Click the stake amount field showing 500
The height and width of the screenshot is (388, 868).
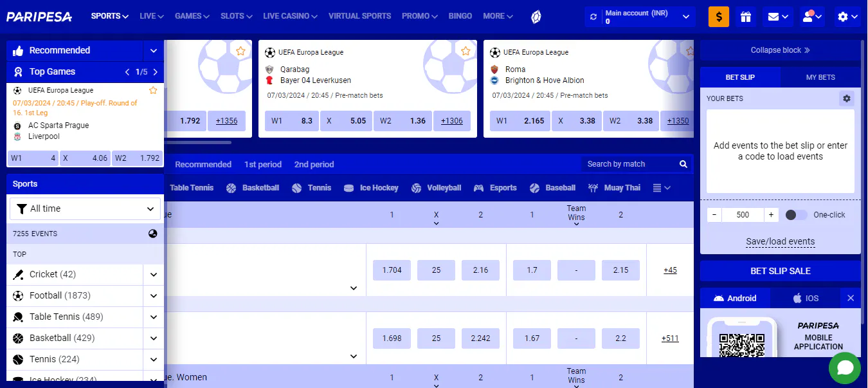point(743,215)
